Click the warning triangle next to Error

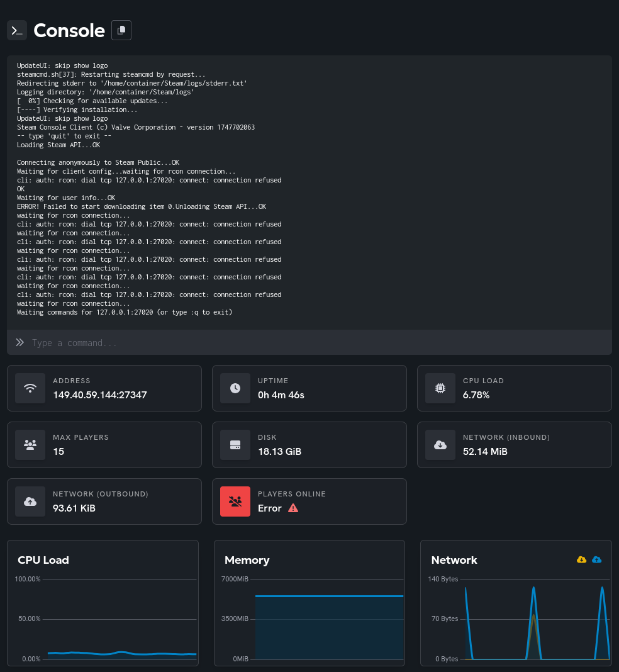[x=293, y=508]
